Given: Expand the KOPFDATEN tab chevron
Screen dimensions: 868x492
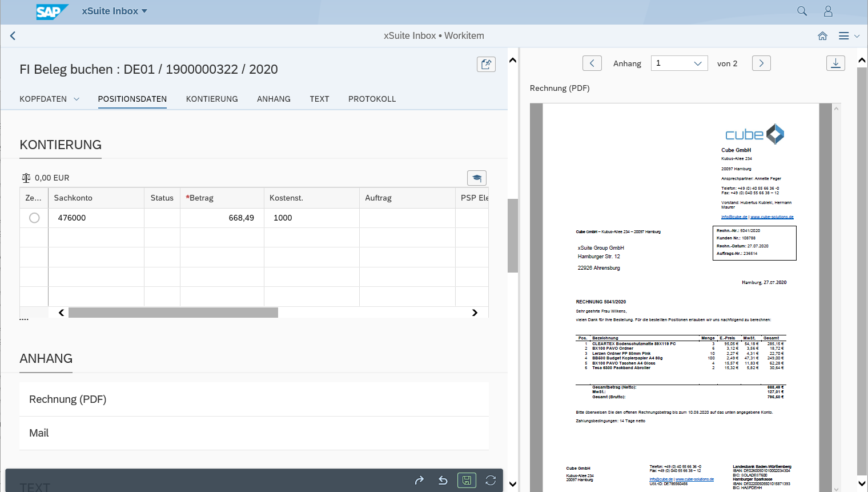Looking at the screenshot, I should click(77, 99).
